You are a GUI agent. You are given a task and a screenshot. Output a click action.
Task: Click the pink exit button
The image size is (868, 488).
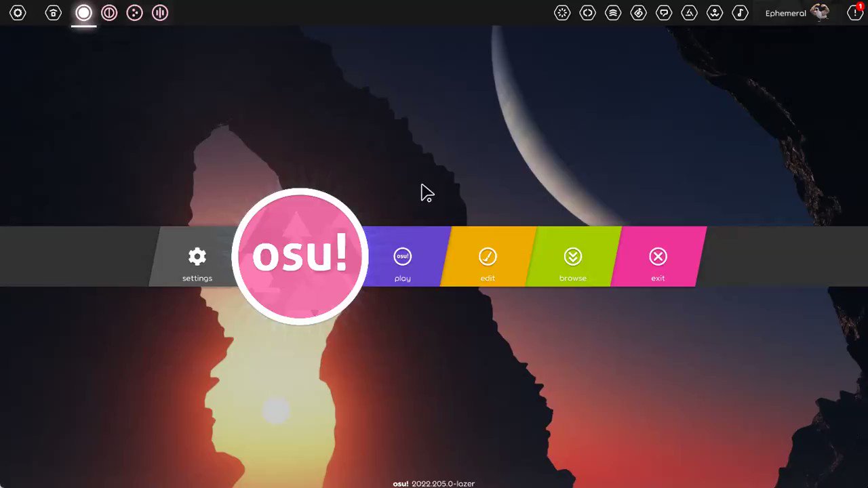coord(659,256)
